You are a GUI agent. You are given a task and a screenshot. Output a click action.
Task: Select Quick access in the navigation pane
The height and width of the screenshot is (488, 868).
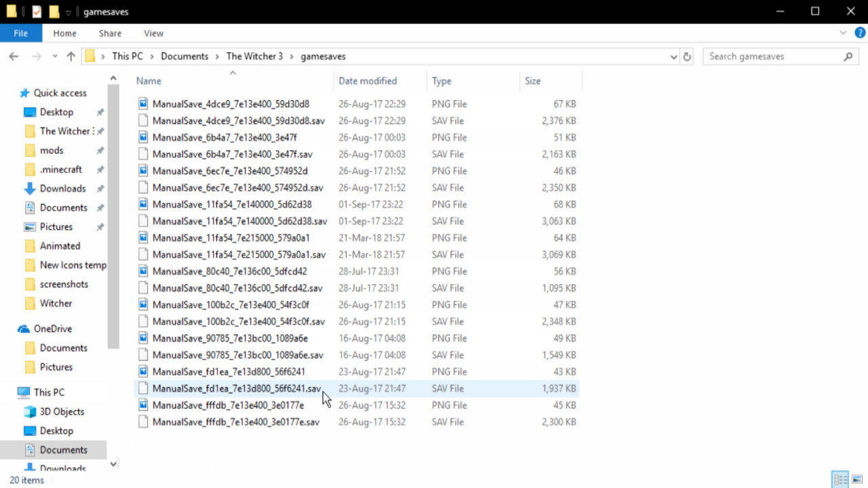[60, 93]
